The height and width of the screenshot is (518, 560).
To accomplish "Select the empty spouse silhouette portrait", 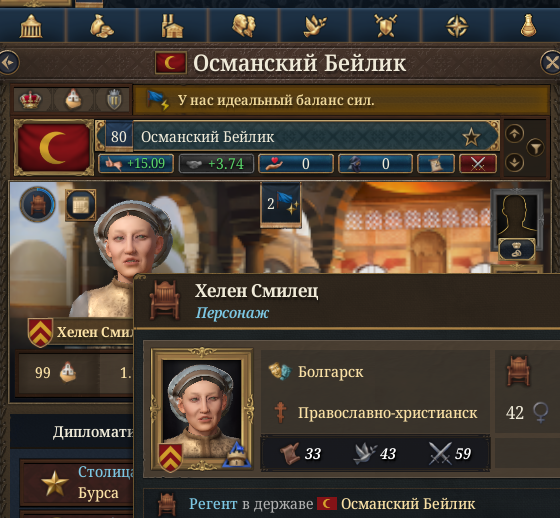I will point(516,219).
